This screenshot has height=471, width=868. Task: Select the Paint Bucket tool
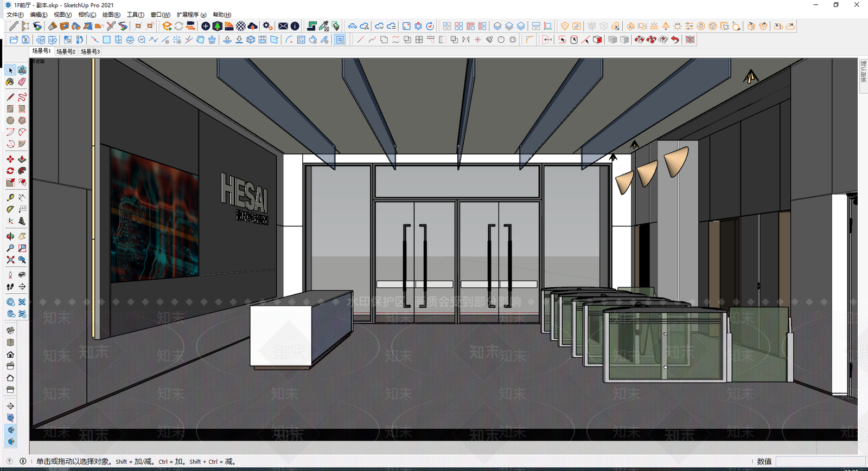[x=10, y=82]
